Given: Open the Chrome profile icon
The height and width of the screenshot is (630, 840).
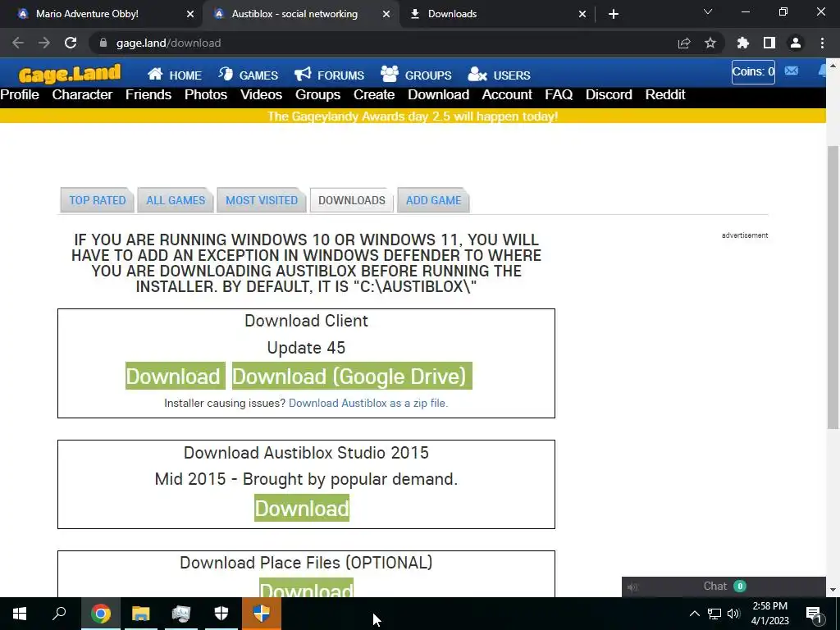Looking at the screenshot, I should [796, 43].
